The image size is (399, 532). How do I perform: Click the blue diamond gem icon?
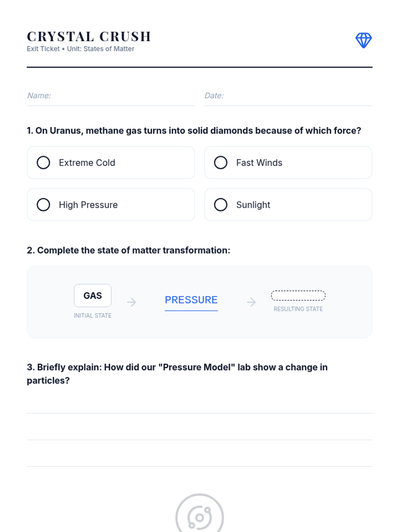click(363, 40)
